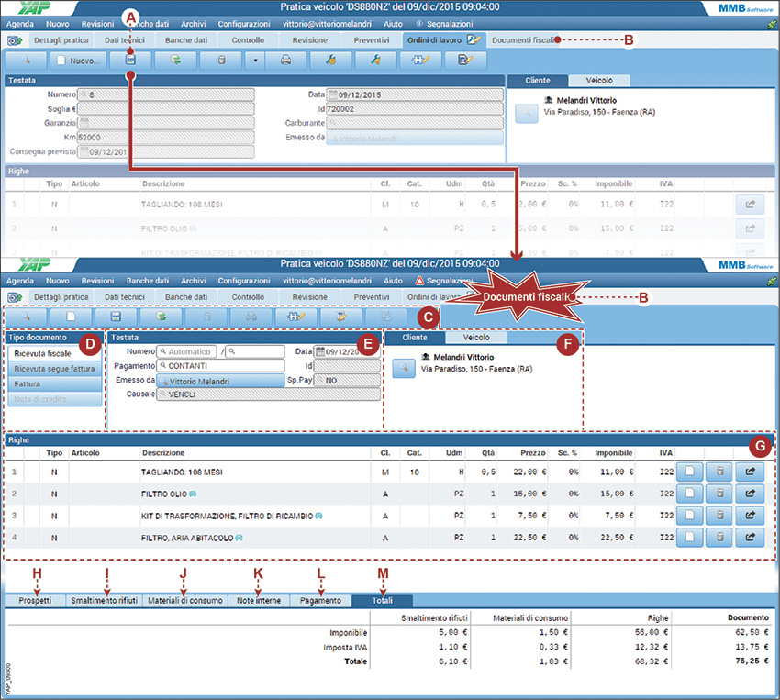Screen dimensions: 780x700
Task: Click Emesso da selector in work order header
Action: point(415,139)
